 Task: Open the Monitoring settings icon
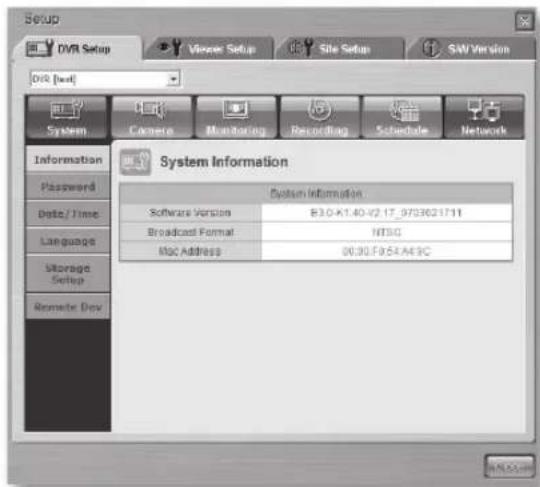coord(236,118)
